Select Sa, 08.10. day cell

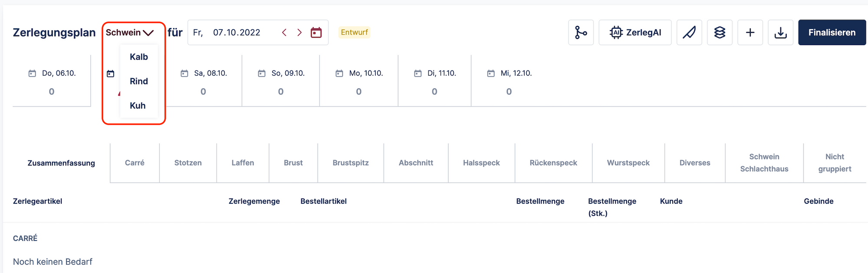coord(204,81)
